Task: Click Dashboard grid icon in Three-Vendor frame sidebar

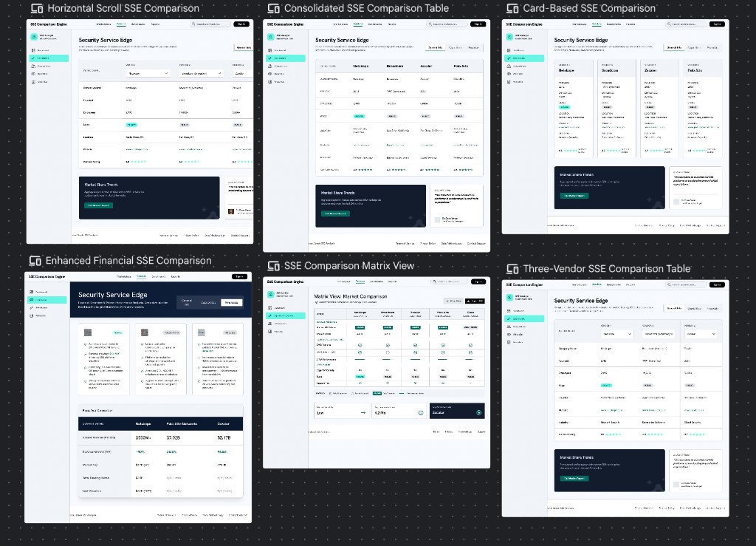Action: 509,310
